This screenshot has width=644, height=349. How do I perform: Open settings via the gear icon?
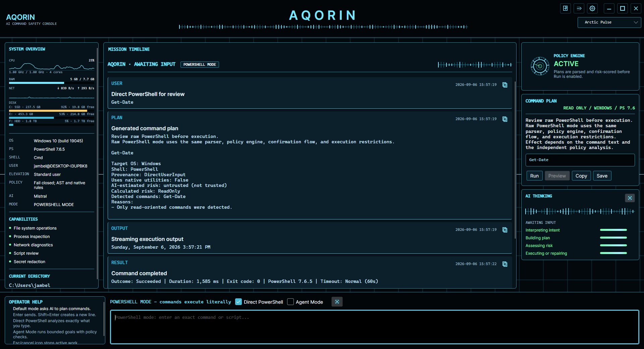592,8
